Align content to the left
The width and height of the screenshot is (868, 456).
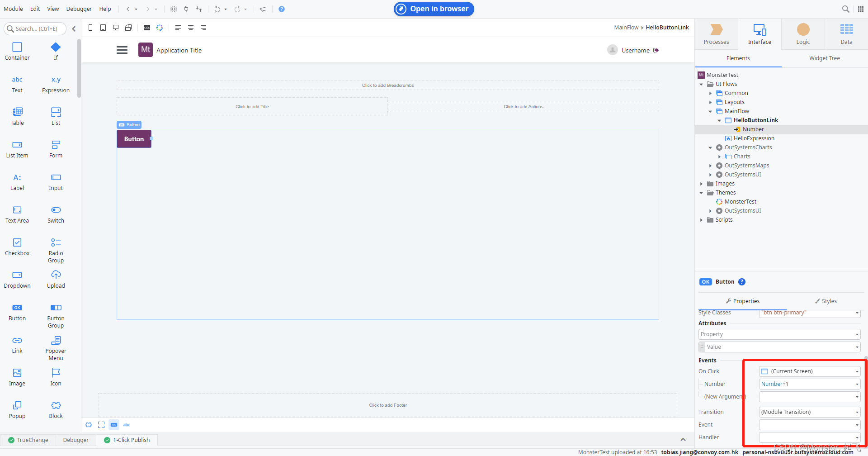point(178,28)
